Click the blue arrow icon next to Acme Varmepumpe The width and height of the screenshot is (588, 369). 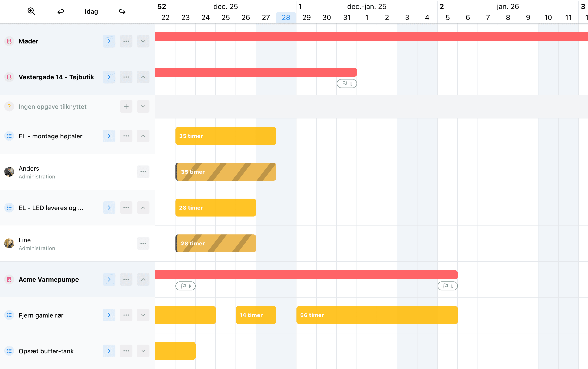109,279
